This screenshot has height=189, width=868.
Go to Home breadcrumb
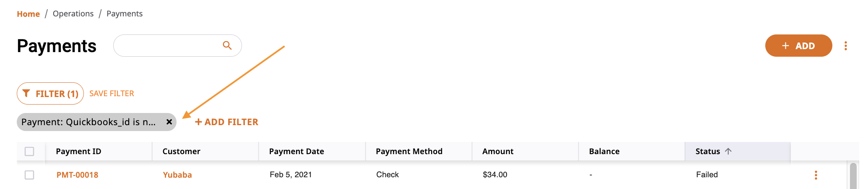[x=28, y=14]
